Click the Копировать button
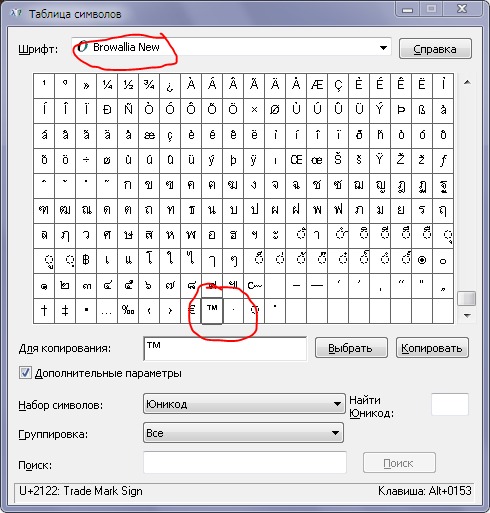The image size is (490, 513). coord(432,348)
